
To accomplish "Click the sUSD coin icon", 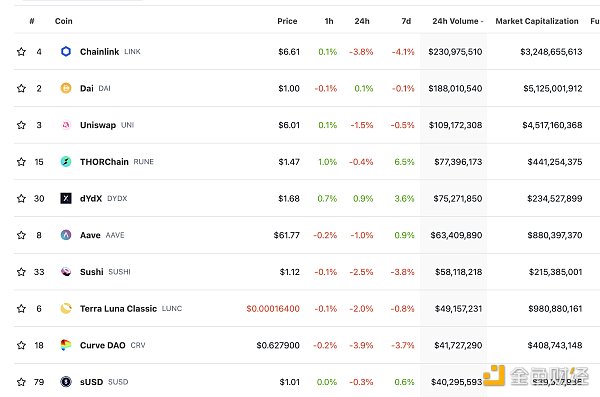I will point(66,382).
